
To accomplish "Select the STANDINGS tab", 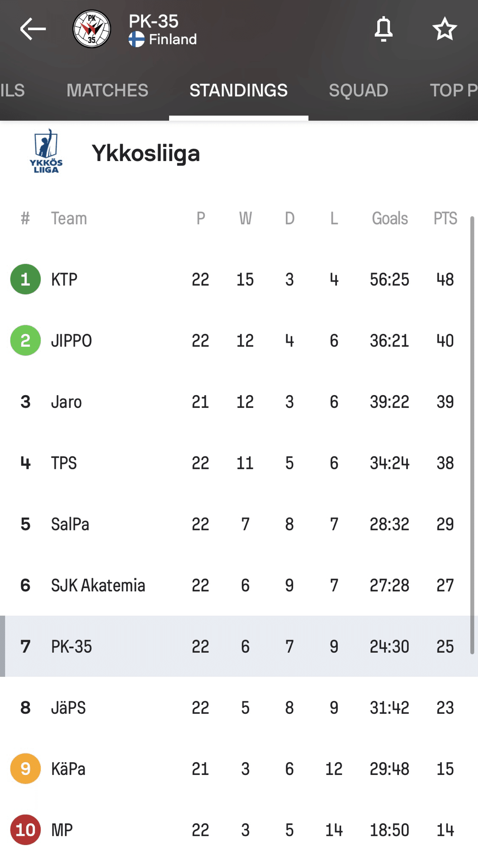I will pyautogui.click(x=238, y=90).
